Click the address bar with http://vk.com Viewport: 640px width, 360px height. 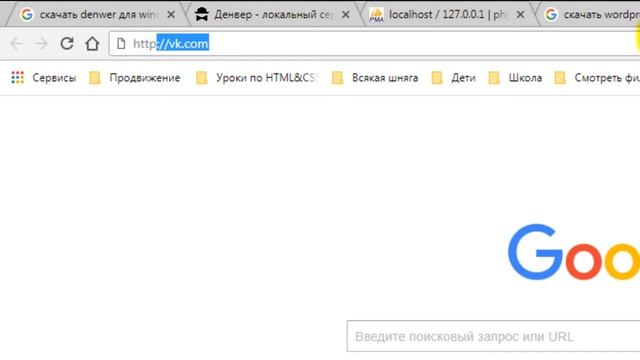[x=375, y=43]
